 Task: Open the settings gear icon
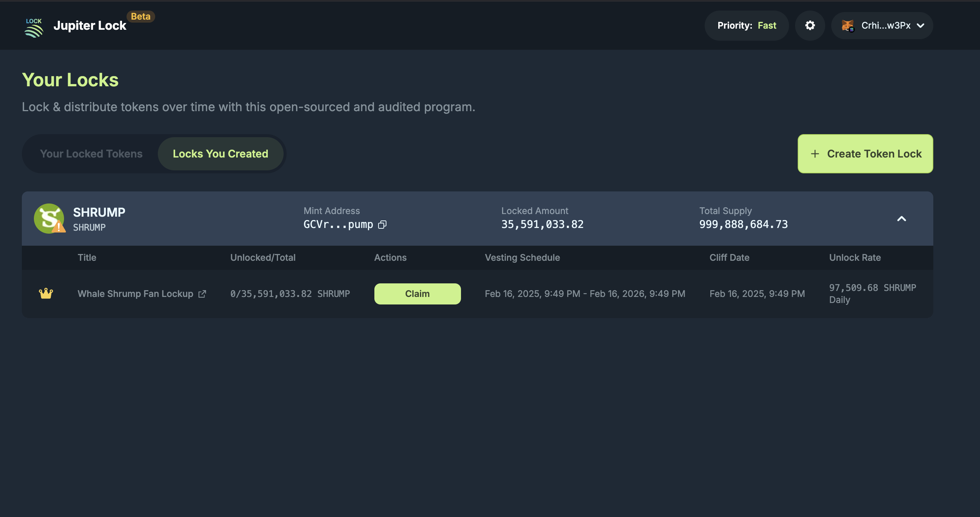click(810, 26)
